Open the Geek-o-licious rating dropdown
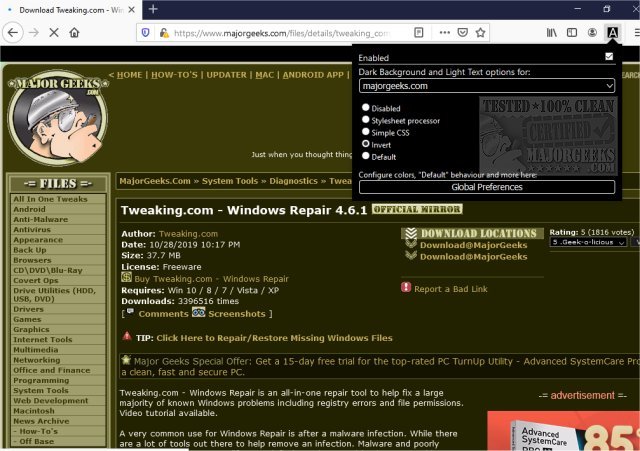Screen dimensions: 640x451 click(x=588, y=242)
